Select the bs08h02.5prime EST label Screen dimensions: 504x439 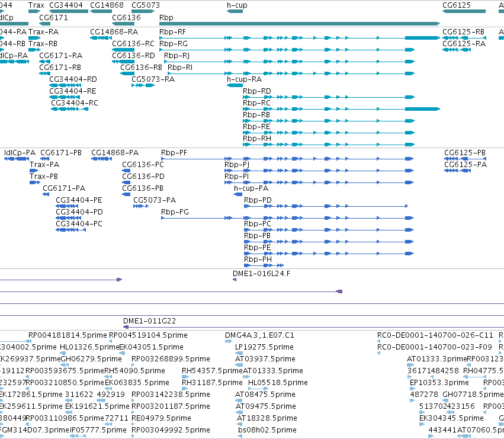click(x=267, y=430)
